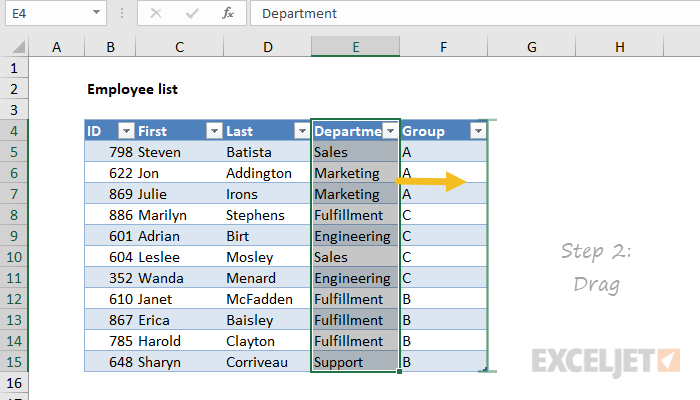Click the cancel X icon in formula bar
The height and width of the screenshot is (400, 700).
(156, 13)
